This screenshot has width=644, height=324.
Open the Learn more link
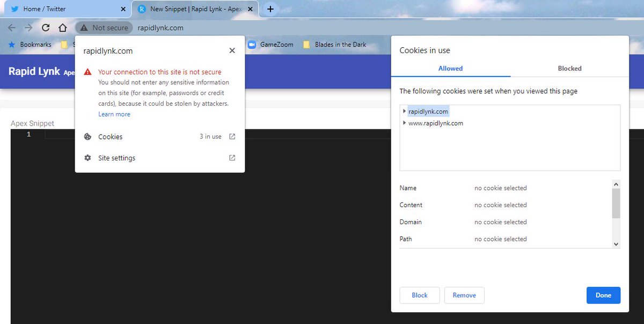[x=114, y=114]
